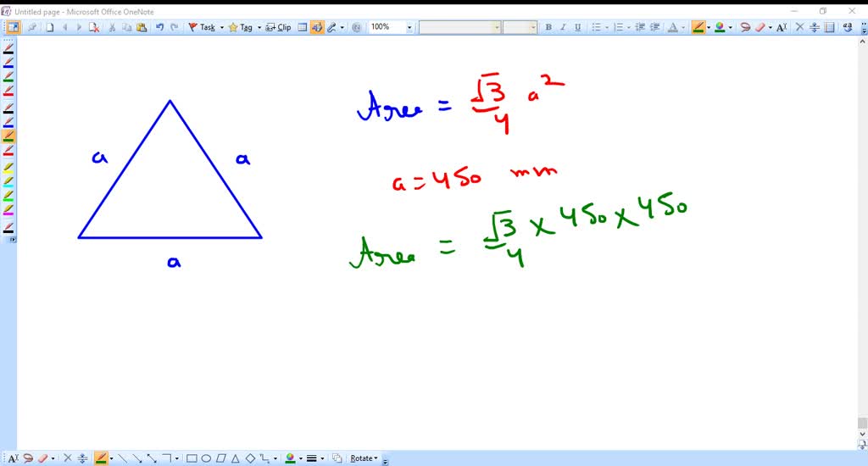Click the Font Color A icon
Screen dimensions: 868x466
pyautogui.click(x=672, y=27)
